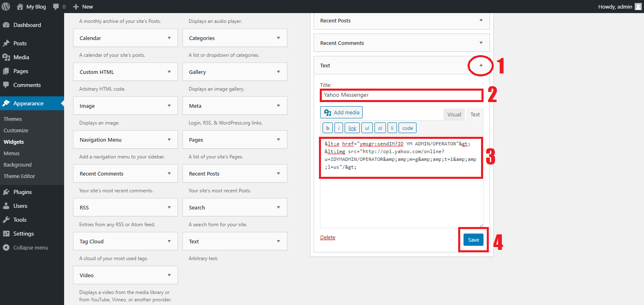The height and width of the screenshot is (305, 644).
Task: Expand the Recent Posts sidebar widget
Action: click(x=481, y=20)
